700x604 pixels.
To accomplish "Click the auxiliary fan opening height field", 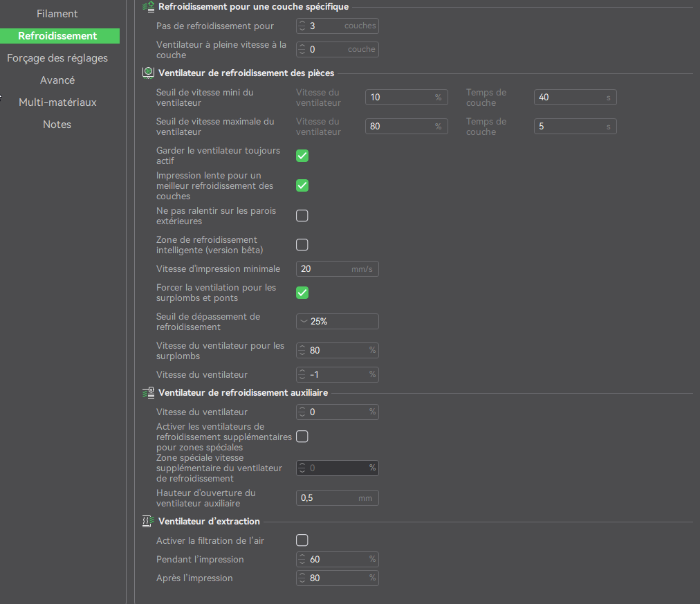I will tap(338, 497).
